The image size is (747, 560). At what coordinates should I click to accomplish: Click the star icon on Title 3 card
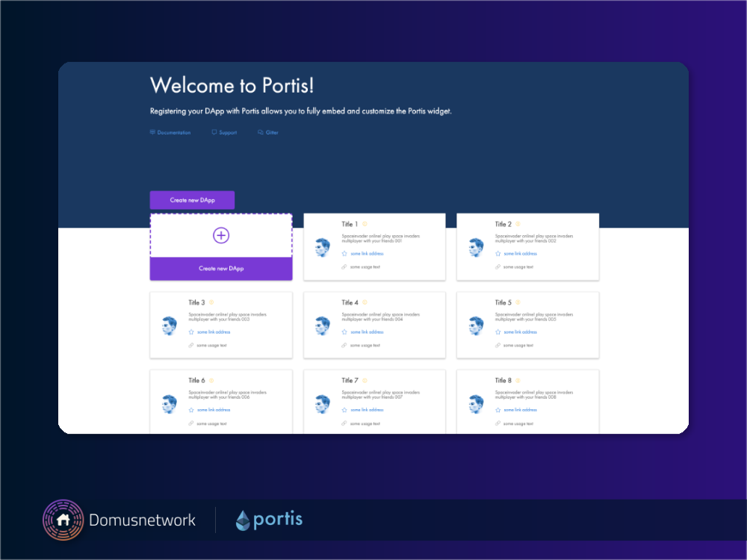coord(191,332)
